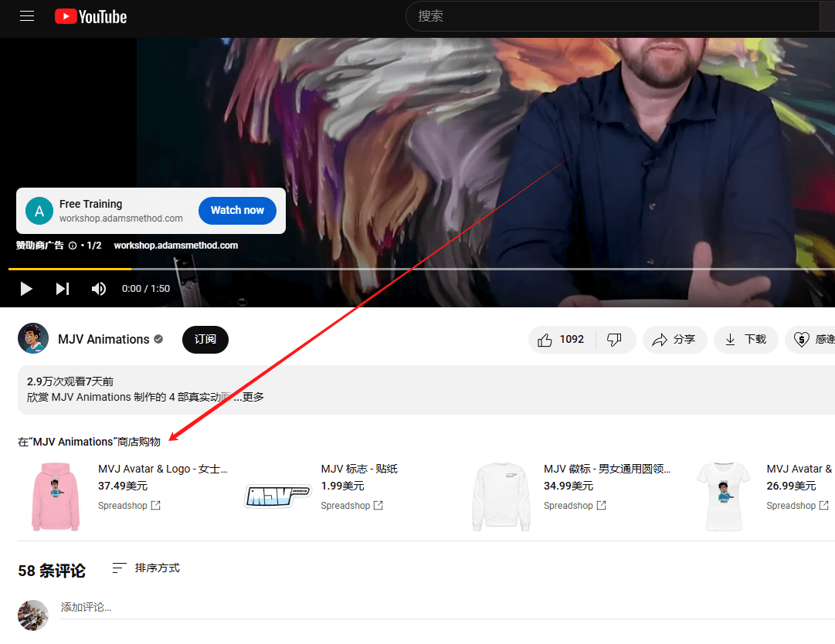Open MVJ Avatar & Logo - 女士 product title

pyautogui.click(x=162, y=469)
